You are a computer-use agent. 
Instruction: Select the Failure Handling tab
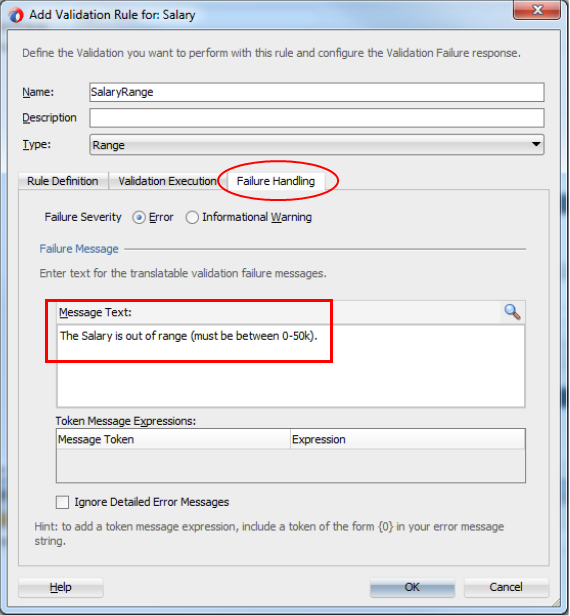[276, 181]
